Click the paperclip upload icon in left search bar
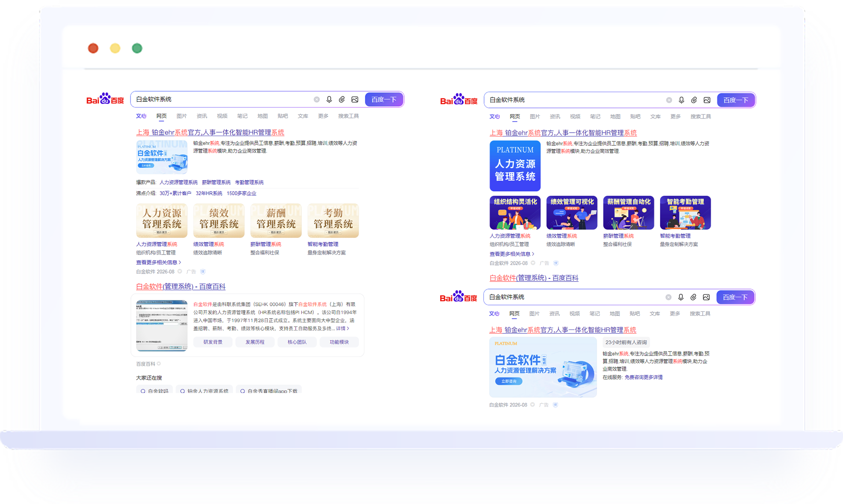The image size is (843, 504). [x=342, y=100]
